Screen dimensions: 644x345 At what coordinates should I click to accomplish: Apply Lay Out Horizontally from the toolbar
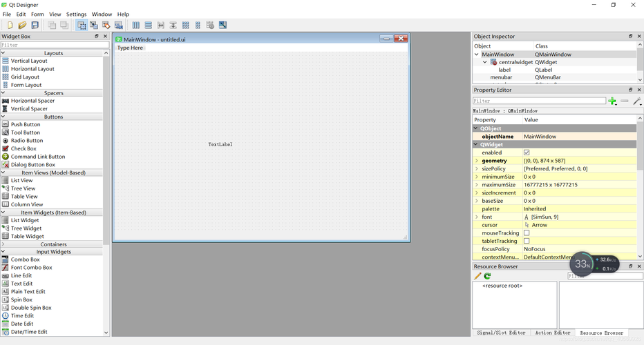point(136,25)
